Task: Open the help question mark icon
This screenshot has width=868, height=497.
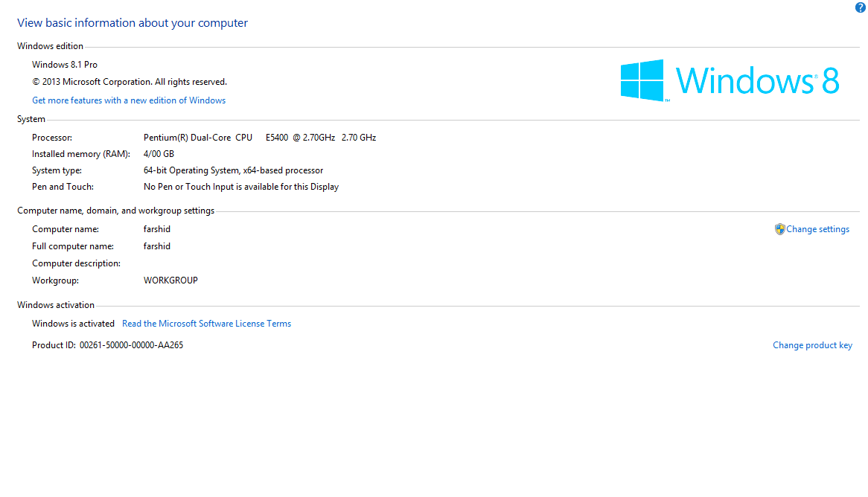Action: (861, 7)
